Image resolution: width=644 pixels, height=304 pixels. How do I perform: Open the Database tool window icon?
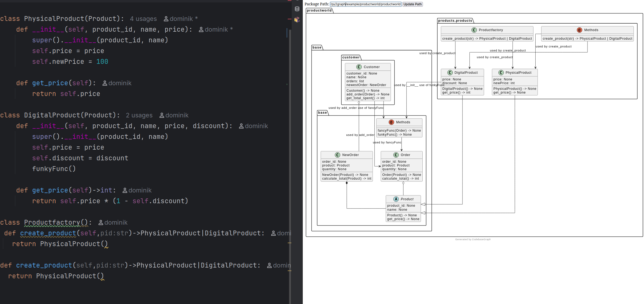(297, 9)
